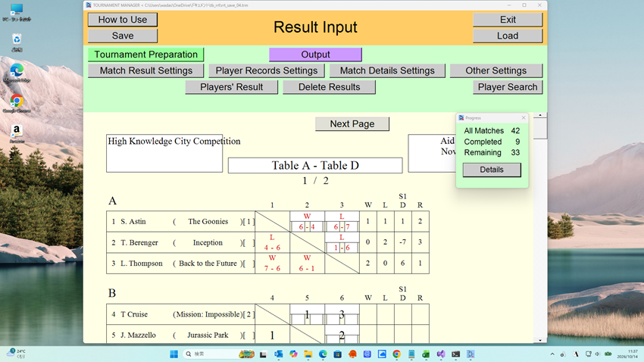
Task: Open Outlook from the taskbar
Action: click(279, 354)
